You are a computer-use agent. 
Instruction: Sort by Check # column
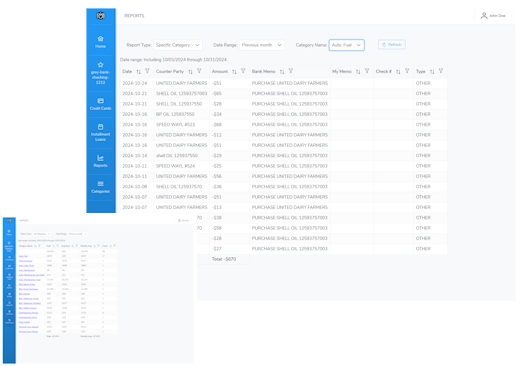[398, 72]
